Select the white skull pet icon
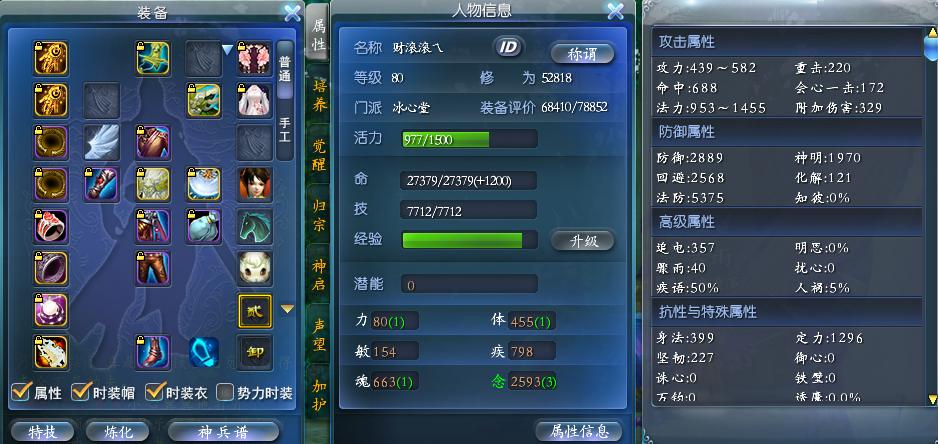The height and width of the screenshot is (444, 938). click(x=255, y=268)
